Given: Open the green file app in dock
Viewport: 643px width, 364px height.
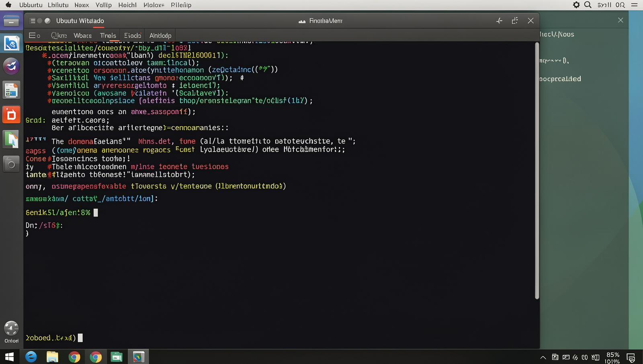Looking at the screenshot, I should click(x=11, y=140).
